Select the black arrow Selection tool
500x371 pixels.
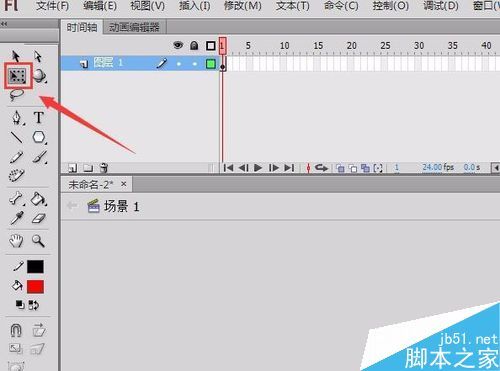coord(16,56)
